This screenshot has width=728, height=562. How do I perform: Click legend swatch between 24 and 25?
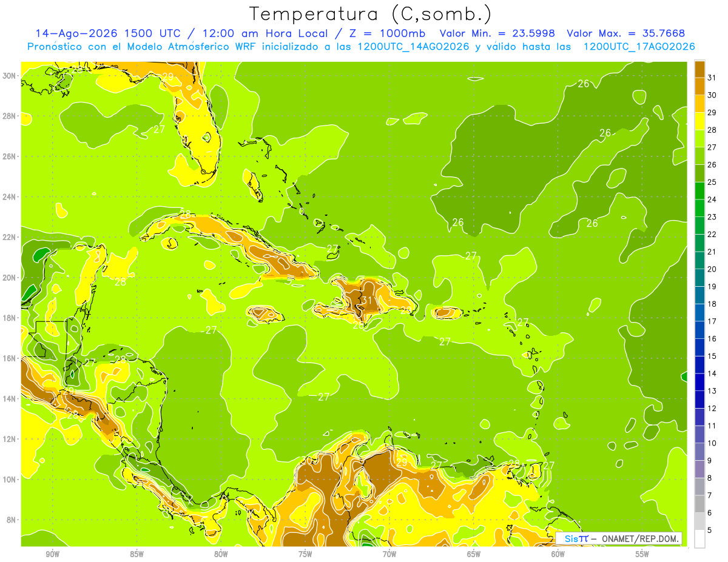point(699,190)
